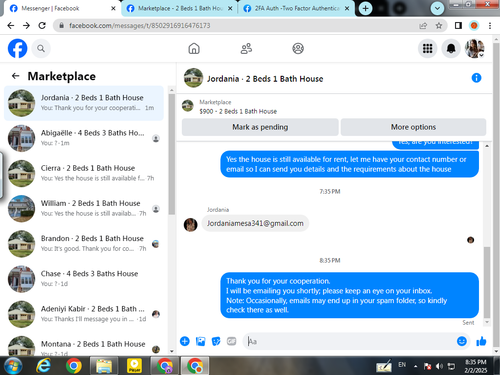Click Jordania's email message bubble

tap(255, 223)
